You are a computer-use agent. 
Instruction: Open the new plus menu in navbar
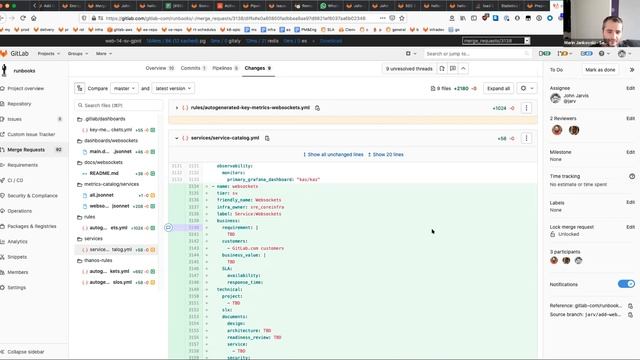point(411,53)
